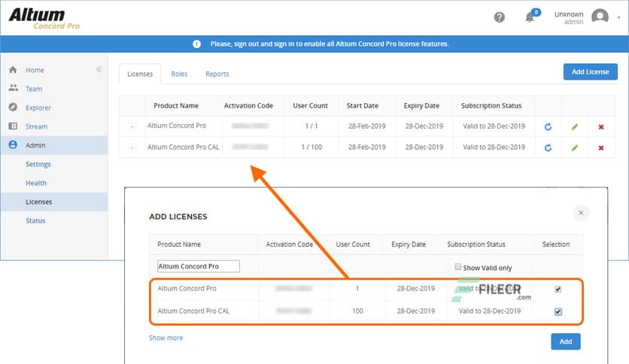Enable the Show Valid only checkbox
Screen dimensions: 629x364
coord(457,267)
